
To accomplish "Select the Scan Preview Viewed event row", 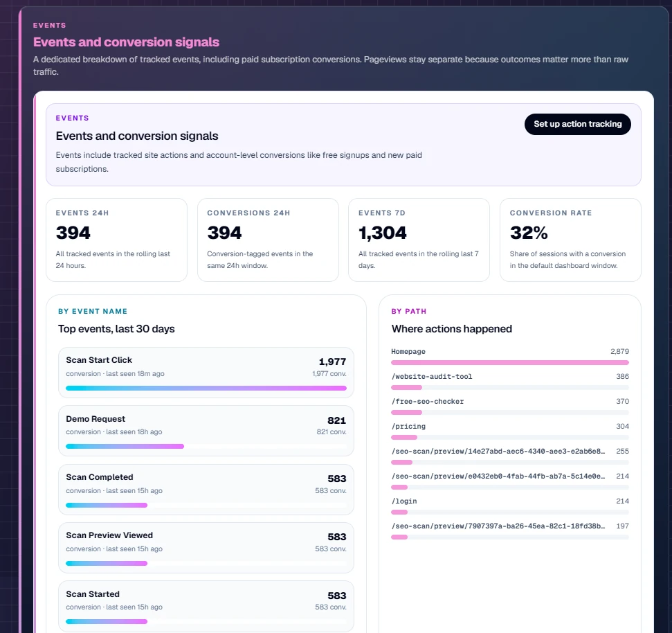I will (206, 548).
